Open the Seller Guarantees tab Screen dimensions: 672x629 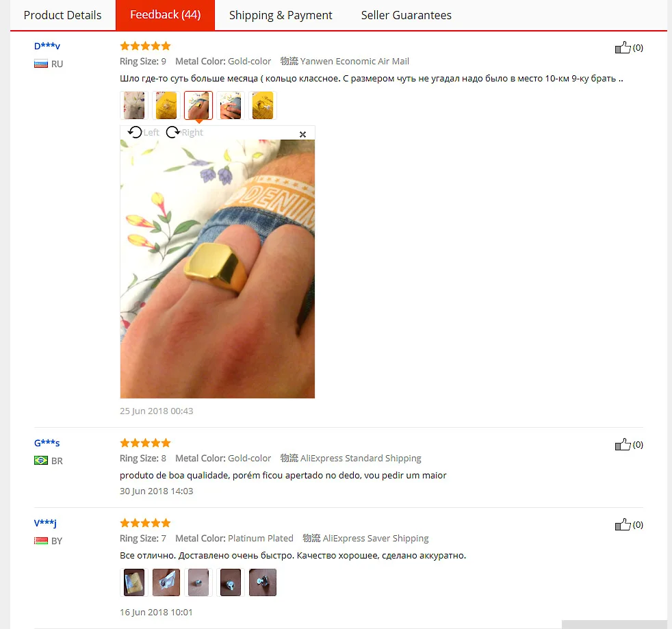406,16
